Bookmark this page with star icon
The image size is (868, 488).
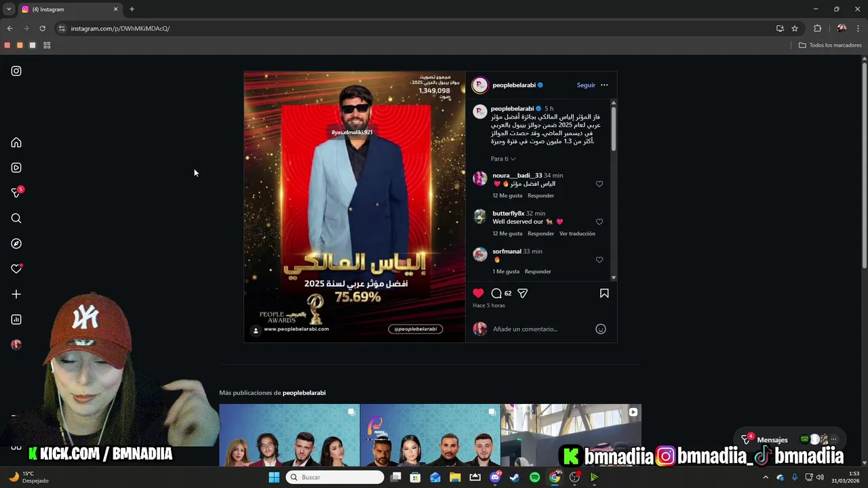(x=795, y=28)
